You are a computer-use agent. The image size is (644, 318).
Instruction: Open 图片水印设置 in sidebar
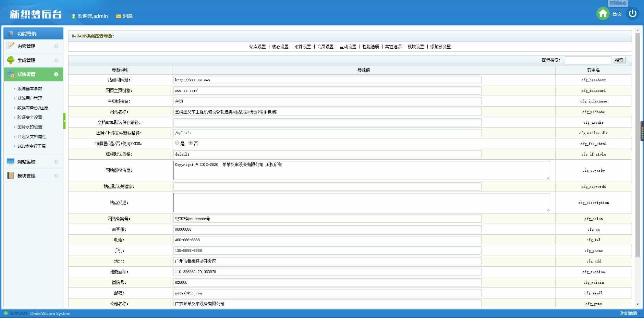click(x=30, y=127)
